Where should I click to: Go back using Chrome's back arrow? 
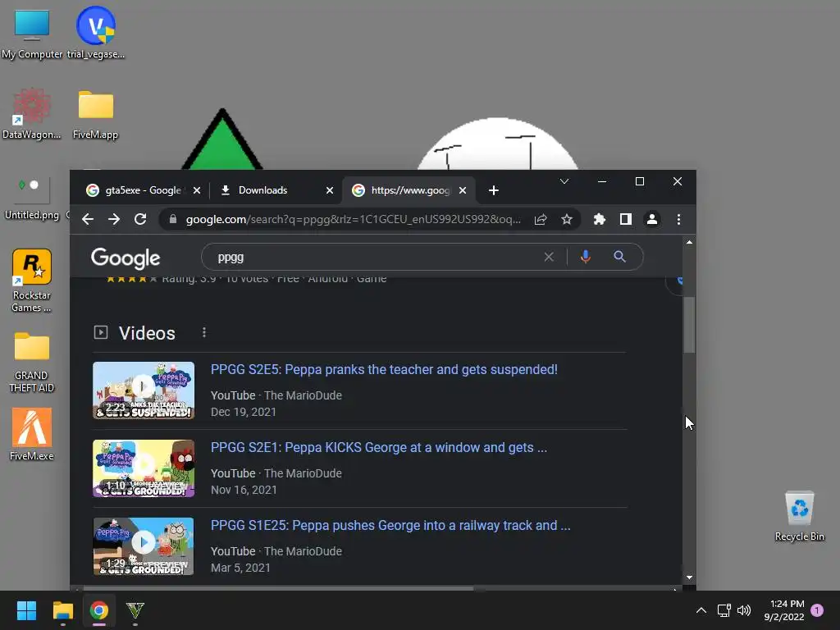pyautogui.click(x=88, y=219)
